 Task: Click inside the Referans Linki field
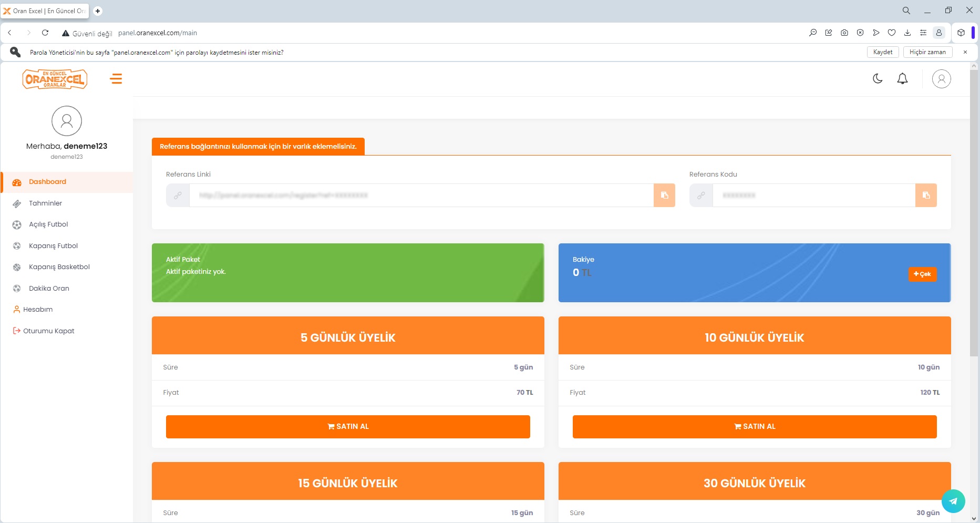coord(420,196)
